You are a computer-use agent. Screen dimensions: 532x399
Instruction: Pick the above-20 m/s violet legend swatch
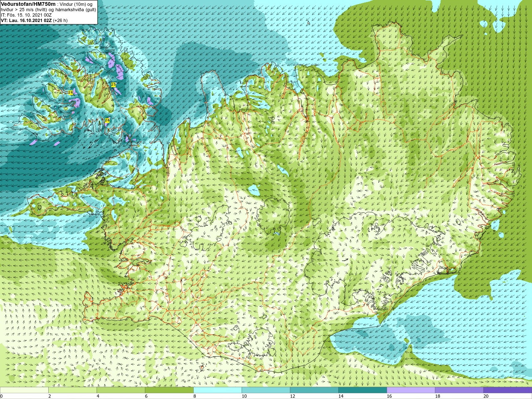[507, 390]
